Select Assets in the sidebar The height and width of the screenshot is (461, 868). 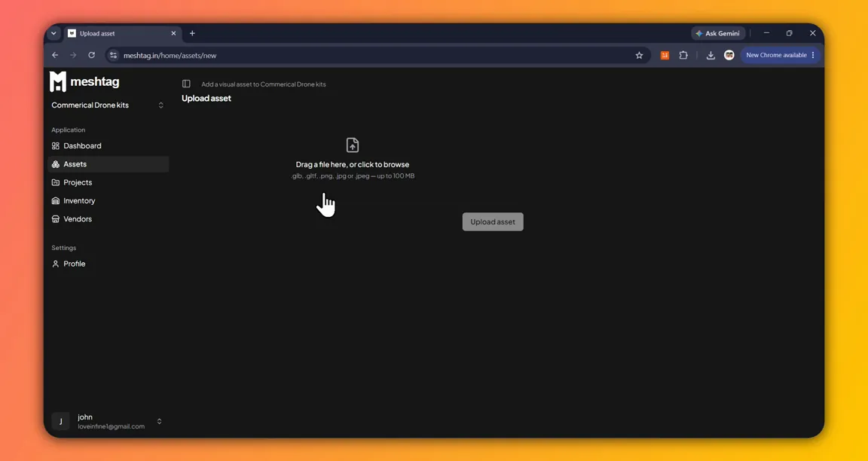[108, 163]
